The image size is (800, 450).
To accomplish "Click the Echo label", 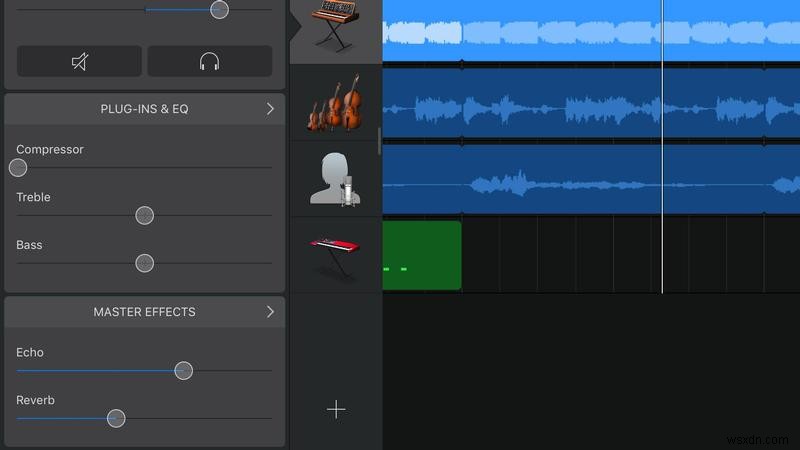I will (x=30, y=353).
